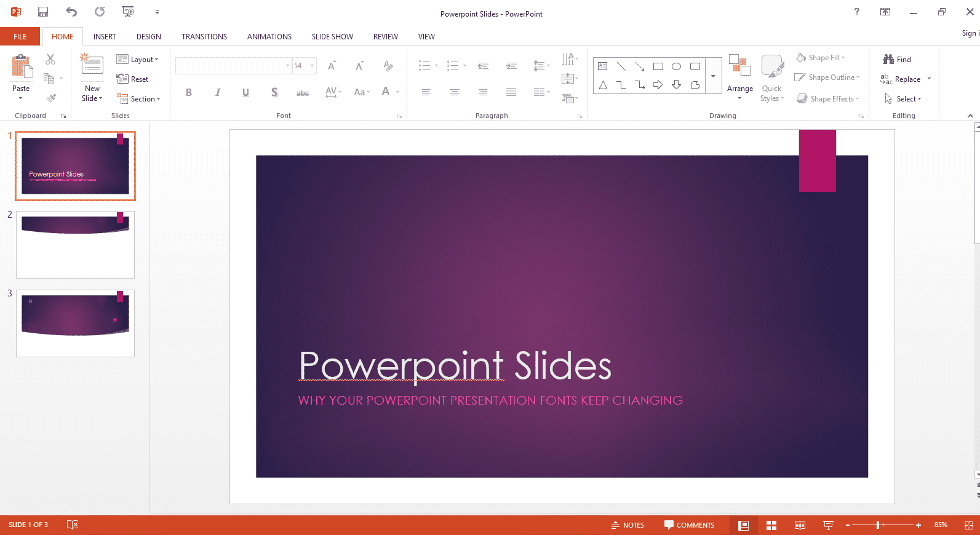Toggle text Shadow formatting
Image resolution: width=980 pixels, height=535 pixels.
click(x=274, y=92)
